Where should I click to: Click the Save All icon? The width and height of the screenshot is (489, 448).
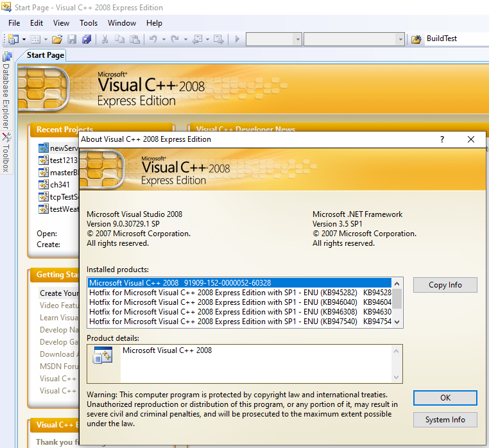click(87, 39)
